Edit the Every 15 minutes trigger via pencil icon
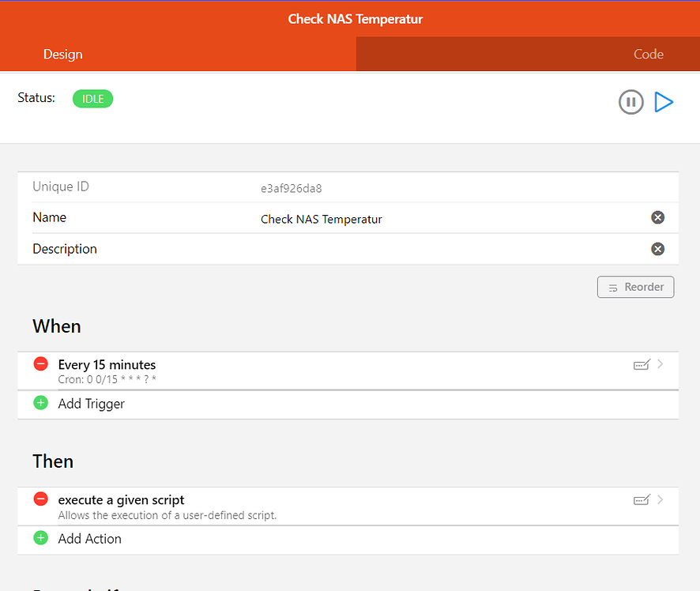700x591 pixels. [642, 364]
